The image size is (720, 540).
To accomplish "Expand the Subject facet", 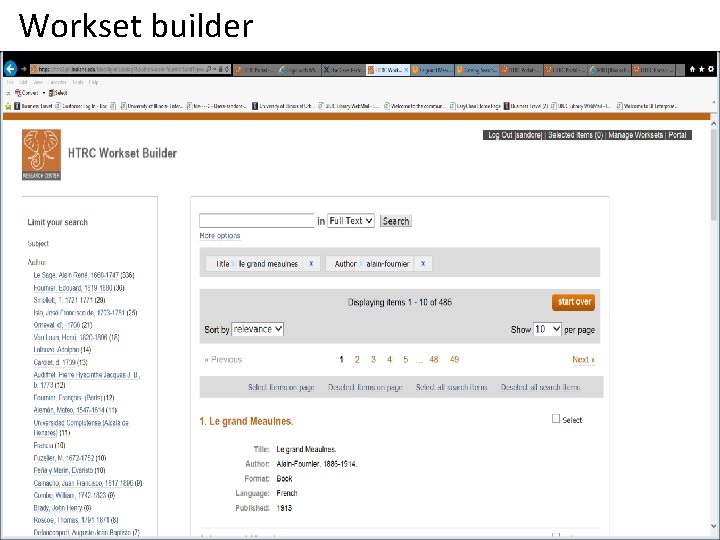I will click(38, 243).
